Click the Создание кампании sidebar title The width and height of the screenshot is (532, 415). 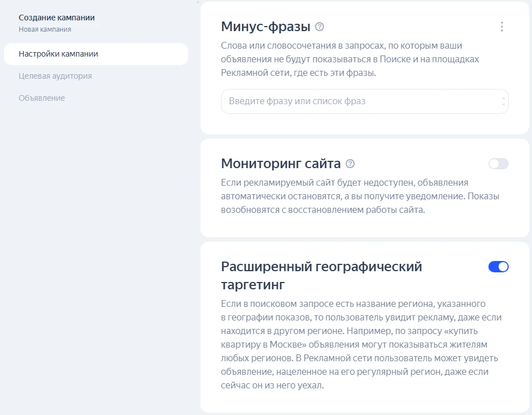pyautogui.click(x=57, y=18)
